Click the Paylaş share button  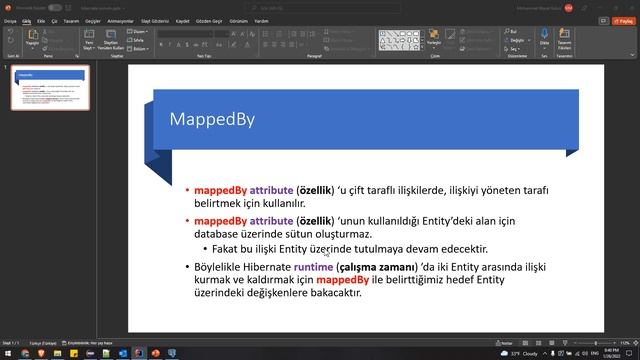pyautogui.click(x=624, y=21)
